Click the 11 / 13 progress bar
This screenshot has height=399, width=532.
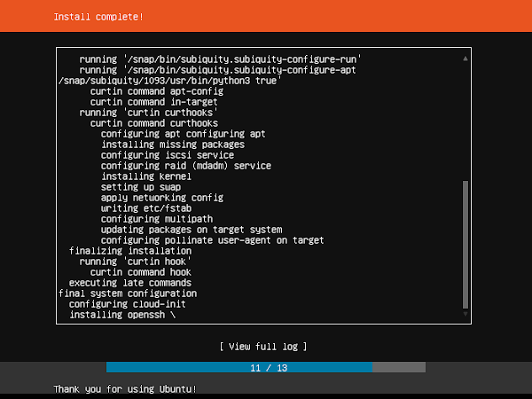(x=266, y=367)
